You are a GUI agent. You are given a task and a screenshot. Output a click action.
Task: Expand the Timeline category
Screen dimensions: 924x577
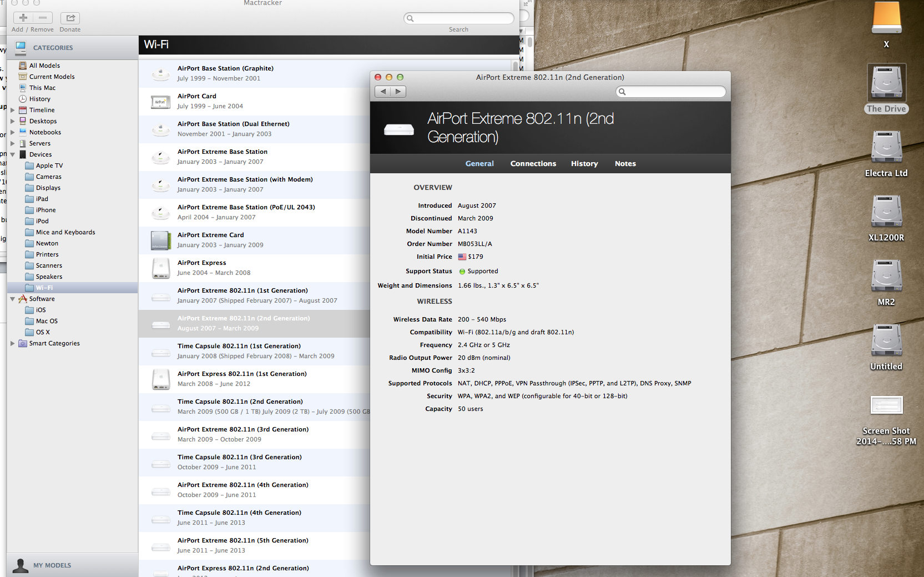click(x=13, y=110)
